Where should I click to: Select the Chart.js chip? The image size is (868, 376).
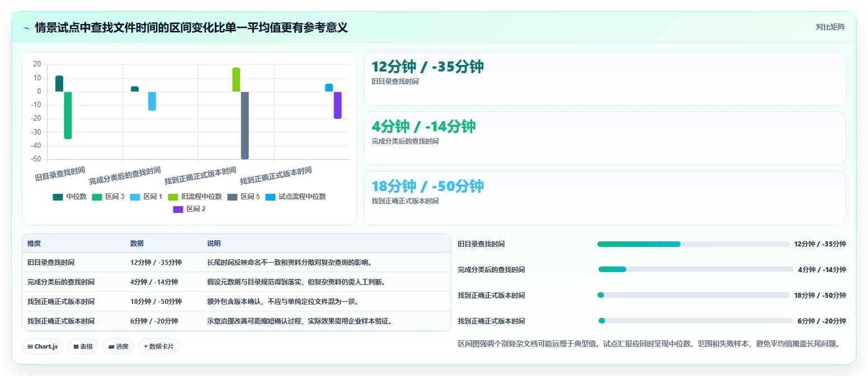(x=43, y=346)
